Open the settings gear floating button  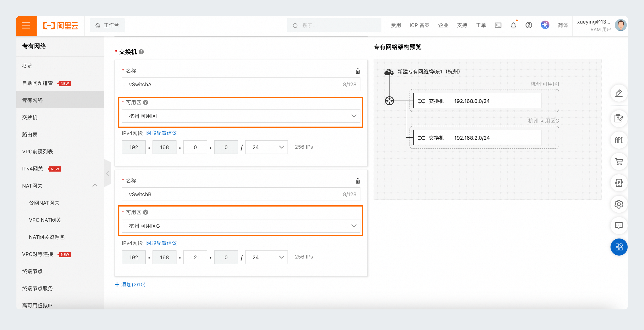pyautogui.click(x=619, y=204)
